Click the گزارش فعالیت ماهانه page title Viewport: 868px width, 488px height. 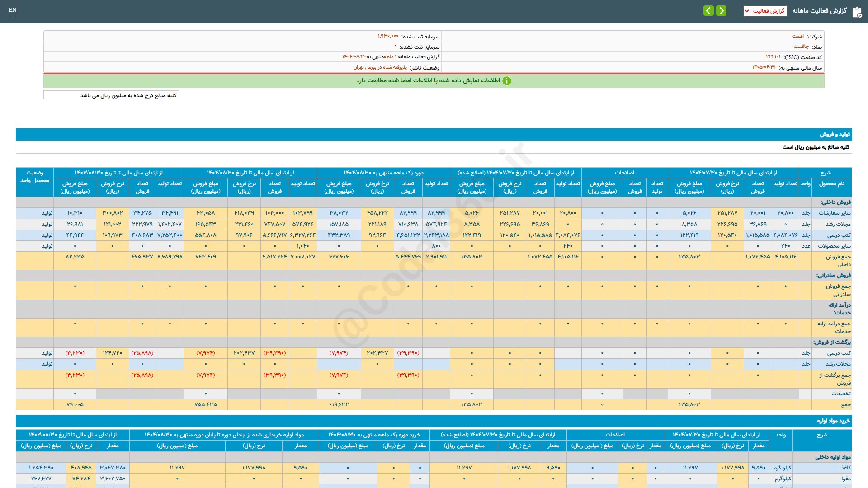819,11
